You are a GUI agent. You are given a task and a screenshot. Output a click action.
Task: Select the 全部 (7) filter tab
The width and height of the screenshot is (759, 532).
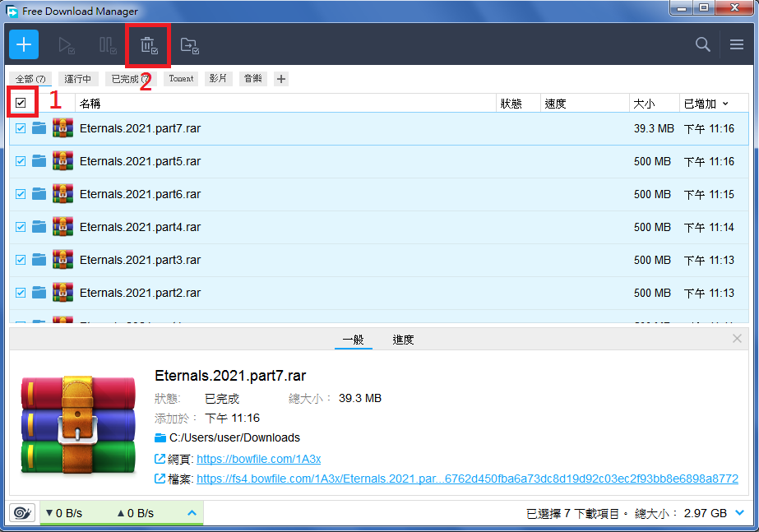30,79
